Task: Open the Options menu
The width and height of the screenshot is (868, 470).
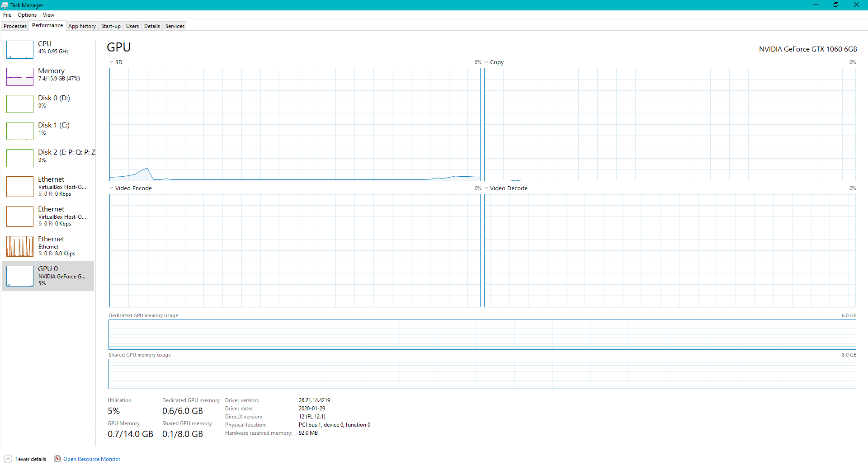Action: [x=27, y=15]
